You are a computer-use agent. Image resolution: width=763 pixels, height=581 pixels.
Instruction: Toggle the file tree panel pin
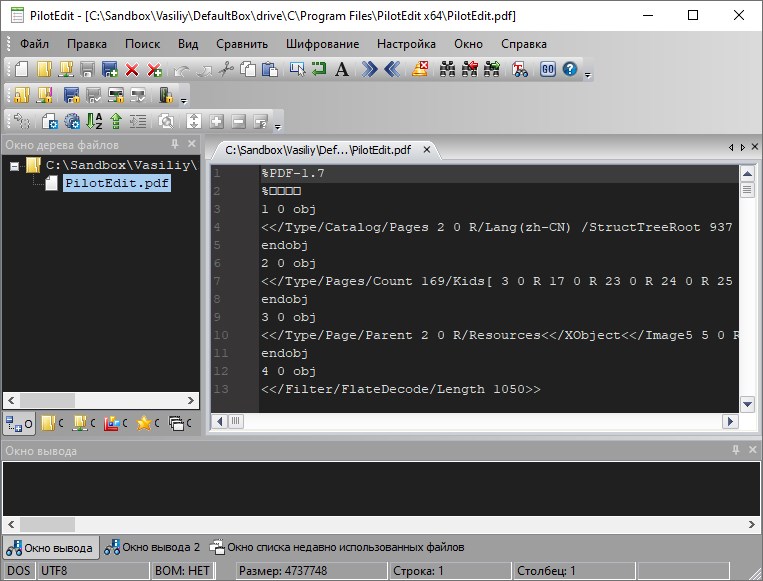pyautogui.click(x=176, y=146)
